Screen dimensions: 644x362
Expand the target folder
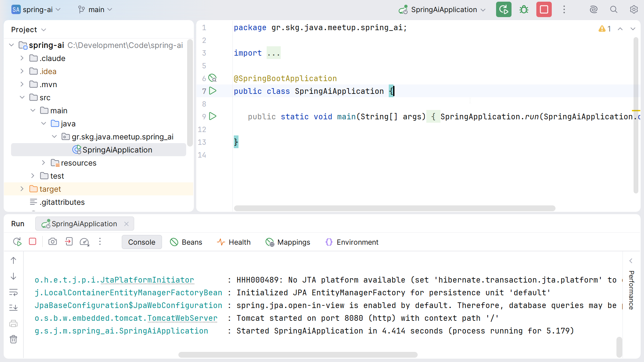pos(22,189)
